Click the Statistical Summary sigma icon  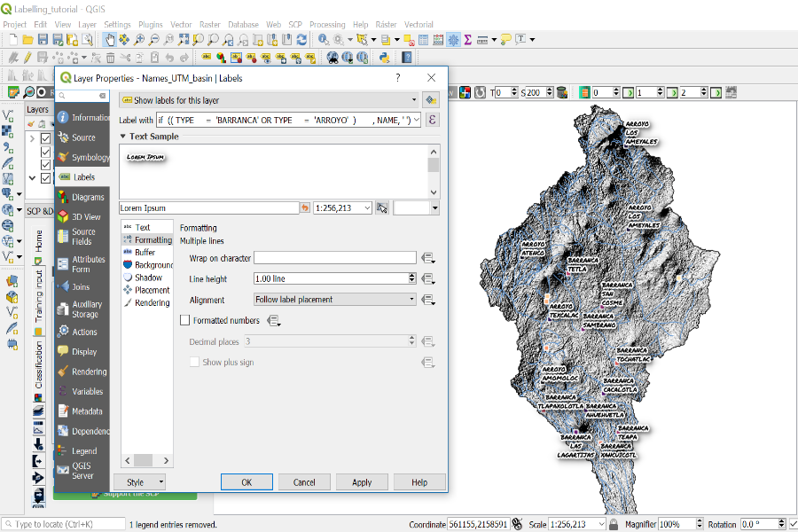pyautogui.click(x=467, y=40)
